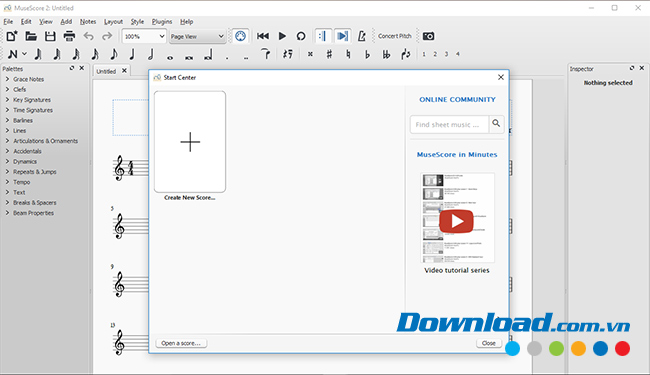Print the score with printer icon

coord(69,36)
